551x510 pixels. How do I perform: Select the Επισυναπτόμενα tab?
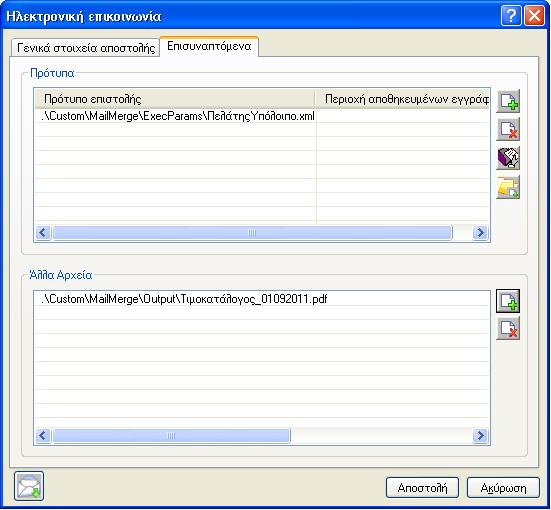click(209, 46)
